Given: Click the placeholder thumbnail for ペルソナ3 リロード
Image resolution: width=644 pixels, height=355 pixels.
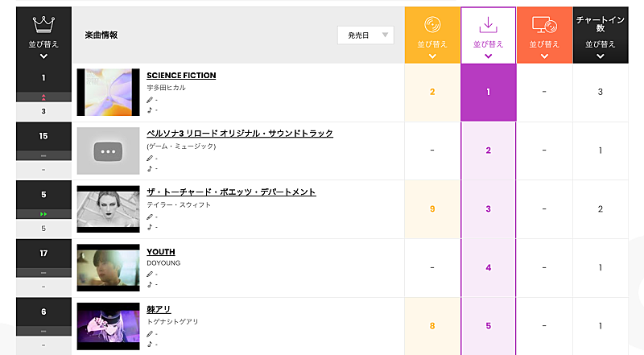Looking at the screenshot, I should click(x=109, y=151).
